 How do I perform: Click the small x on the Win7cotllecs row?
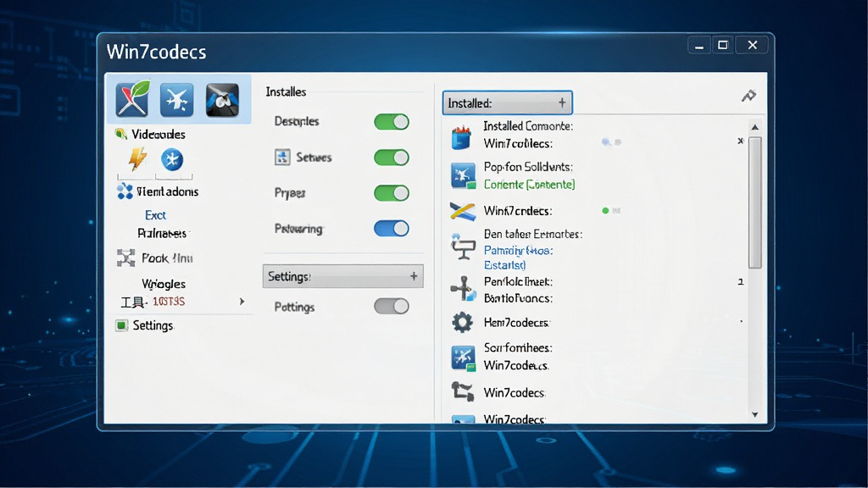coord(741,141)
